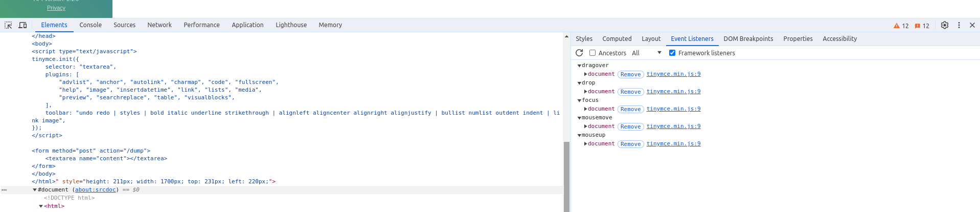980x212 pixels.
Task: Toggle the device toolbar icon
Action: pyautogui.click(x=22, y=25)
